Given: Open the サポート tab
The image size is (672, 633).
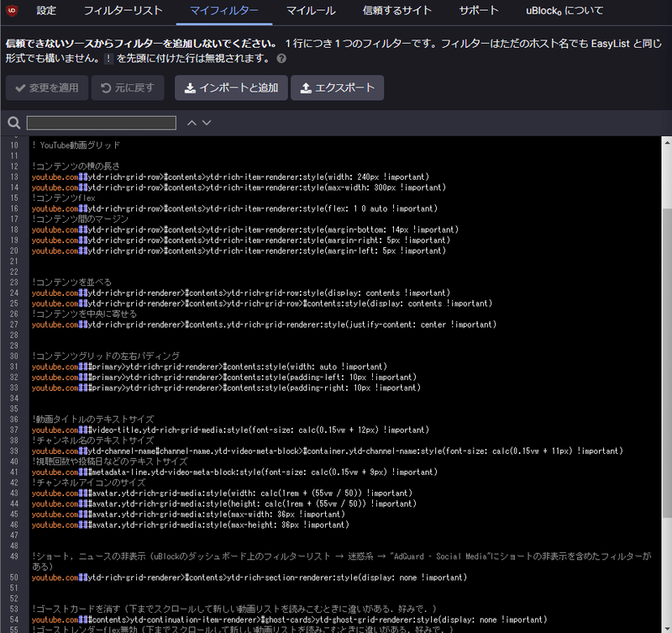Looking at the screenshot, I should click(x=479, y=11).
